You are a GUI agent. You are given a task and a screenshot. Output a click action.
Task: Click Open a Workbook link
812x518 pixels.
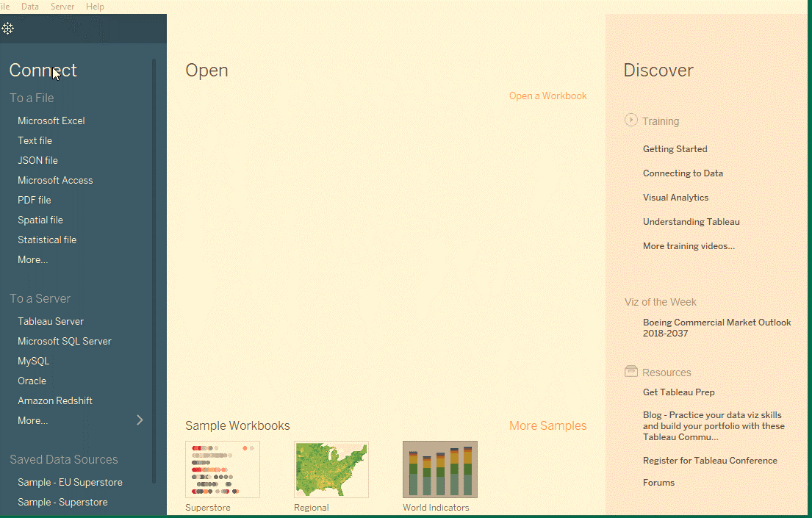point(548,96)
